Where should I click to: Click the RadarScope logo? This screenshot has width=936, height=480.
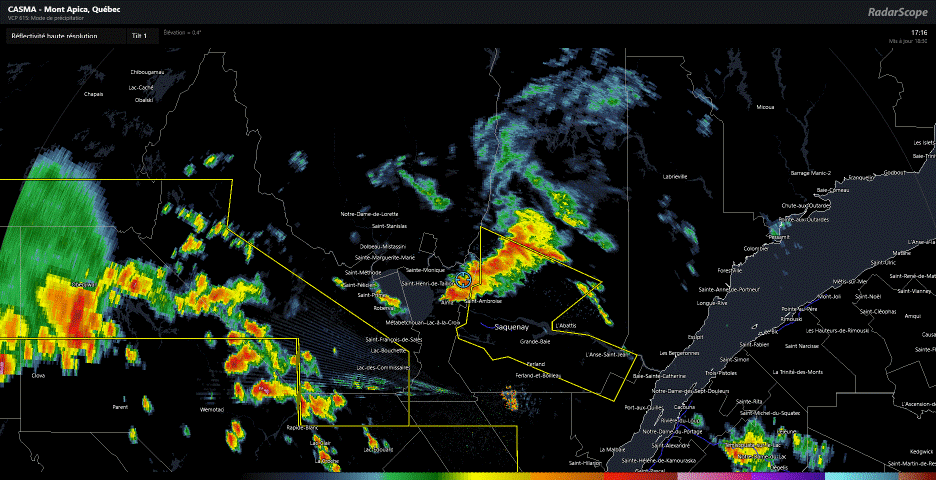coord(894,11)
